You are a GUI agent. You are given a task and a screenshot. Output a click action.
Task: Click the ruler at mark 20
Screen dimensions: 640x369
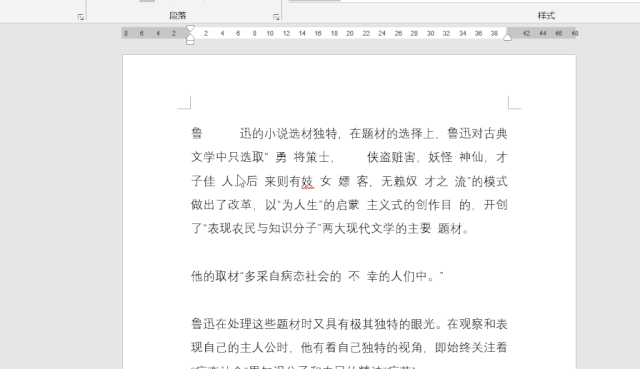pos(350,33)
